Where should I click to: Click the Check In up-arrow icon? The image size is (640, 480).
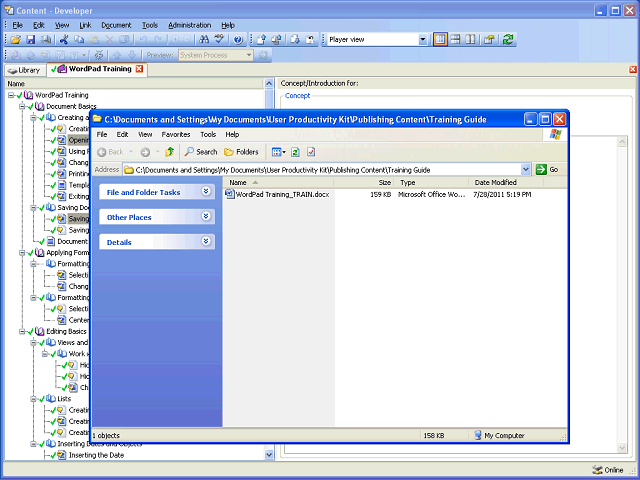tap(261, 40)
